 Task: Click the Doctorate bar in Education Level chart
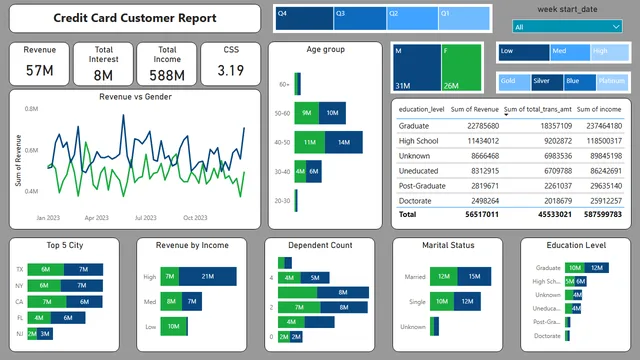567,336
